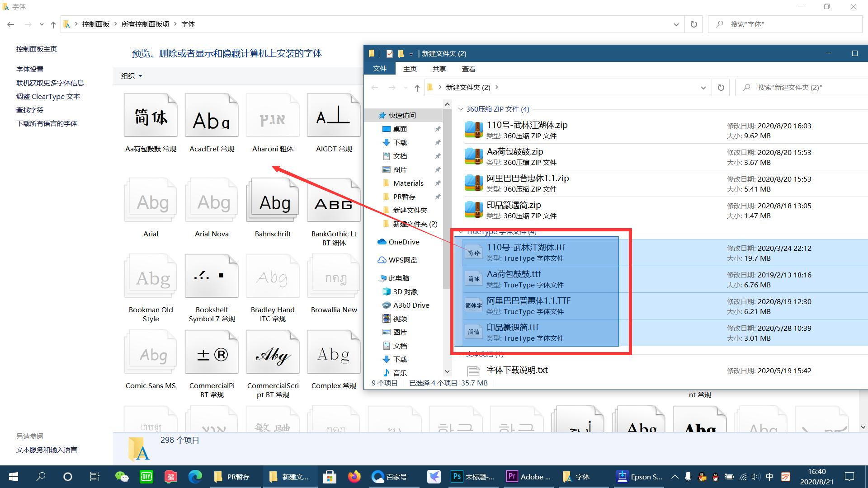Unpin Materials from Quick Access
The height and width of the screenshot is (488, 868).
click(x=438, y=183)
